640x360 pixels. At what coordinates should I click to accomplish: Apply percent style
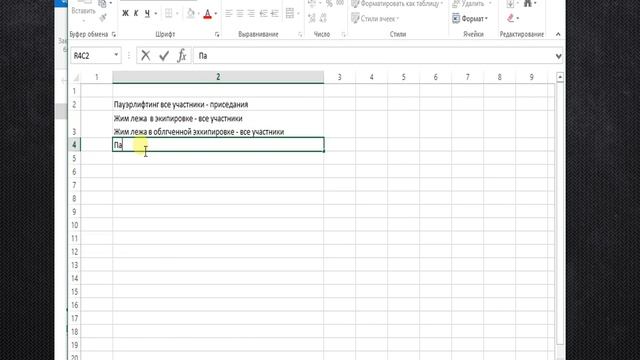coord(329,3)
